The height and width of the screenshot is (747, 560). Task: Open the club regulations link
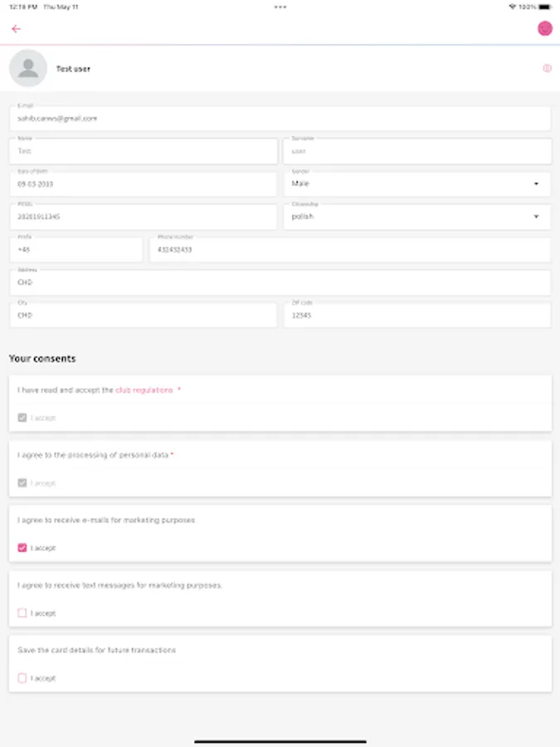(144, 389)
